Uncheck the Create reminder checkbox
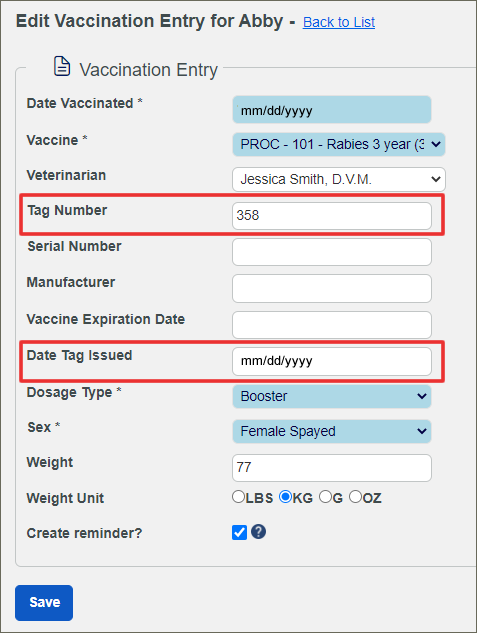 (x=239, y=532)
